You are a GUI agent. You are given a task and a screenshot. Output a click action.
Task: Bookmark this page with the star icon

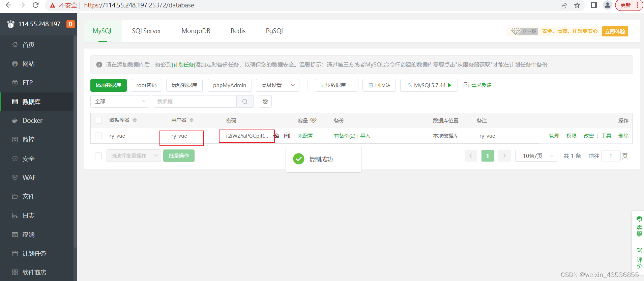click(577, 5)
